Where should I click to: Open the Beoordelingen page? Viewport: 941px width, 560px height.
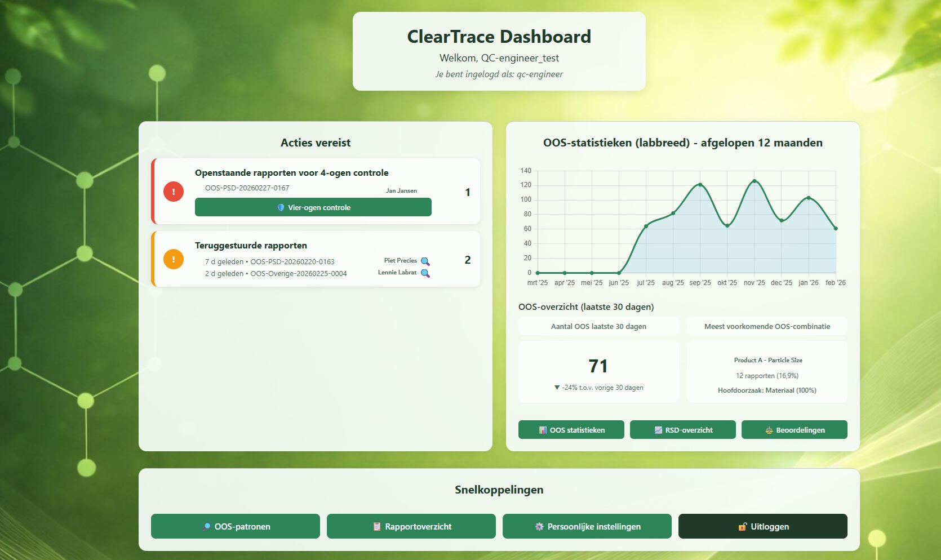click(794, 430)
